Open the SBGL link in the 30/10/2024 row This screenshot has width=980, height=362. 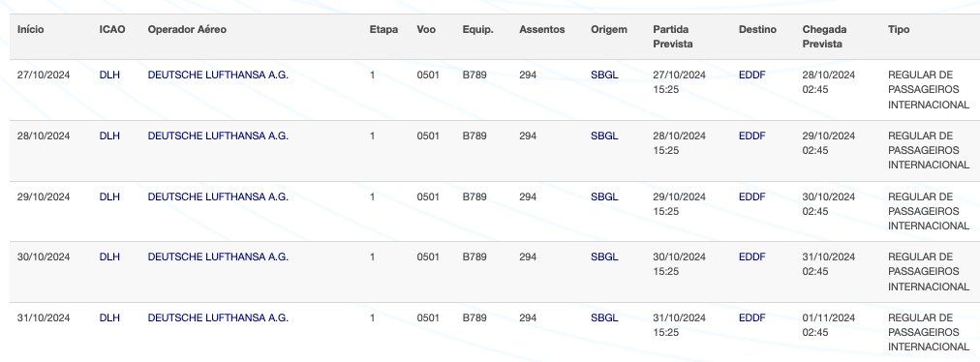point(604,256)
